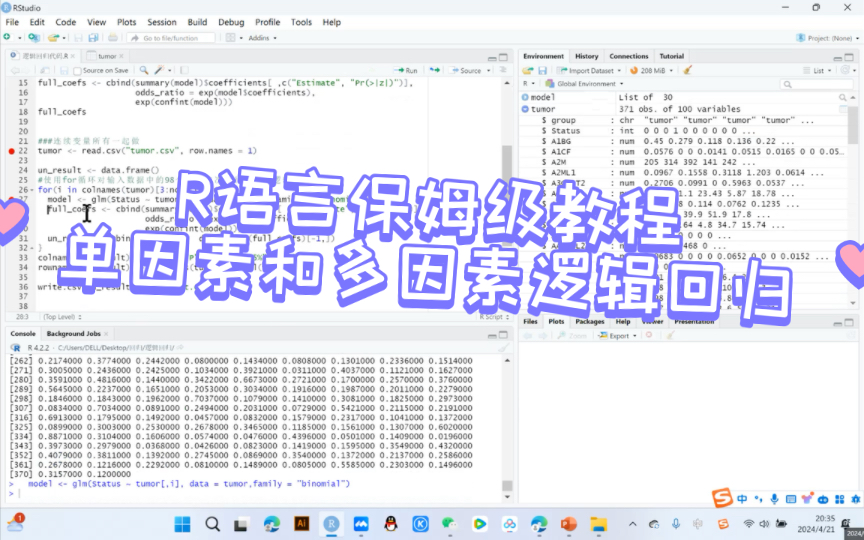Load workspace using the folder icon in Environment

[x=528, y=70]
